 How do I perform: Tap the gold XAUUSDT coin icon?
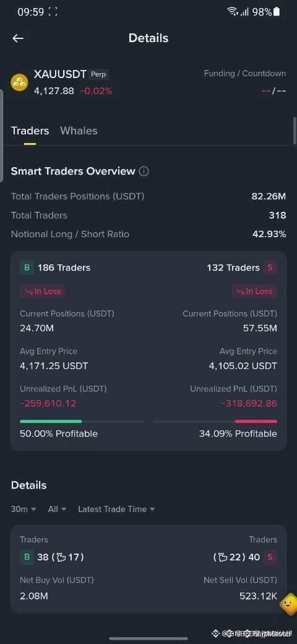point(19,82)
